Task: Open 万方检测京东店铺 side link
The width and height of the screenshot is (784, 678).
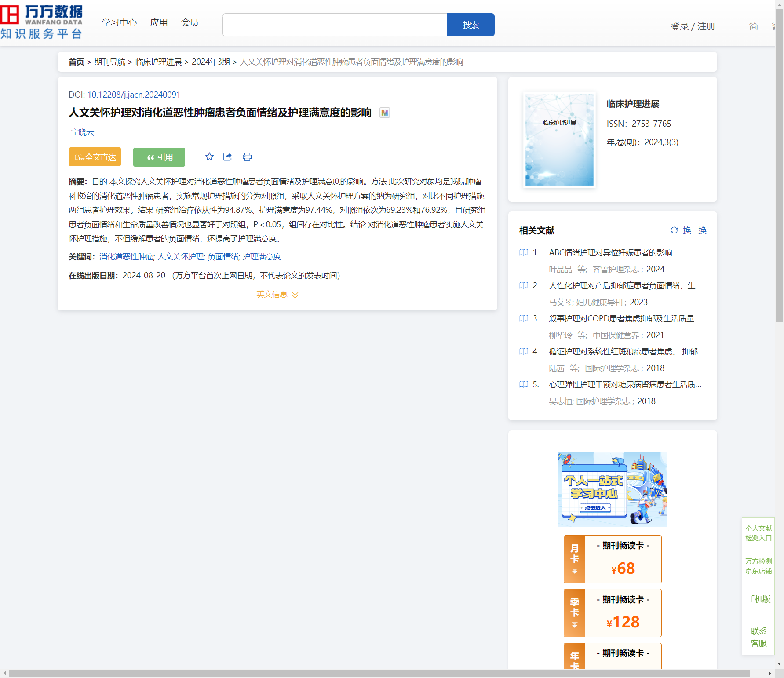Action: coord(758,566)
